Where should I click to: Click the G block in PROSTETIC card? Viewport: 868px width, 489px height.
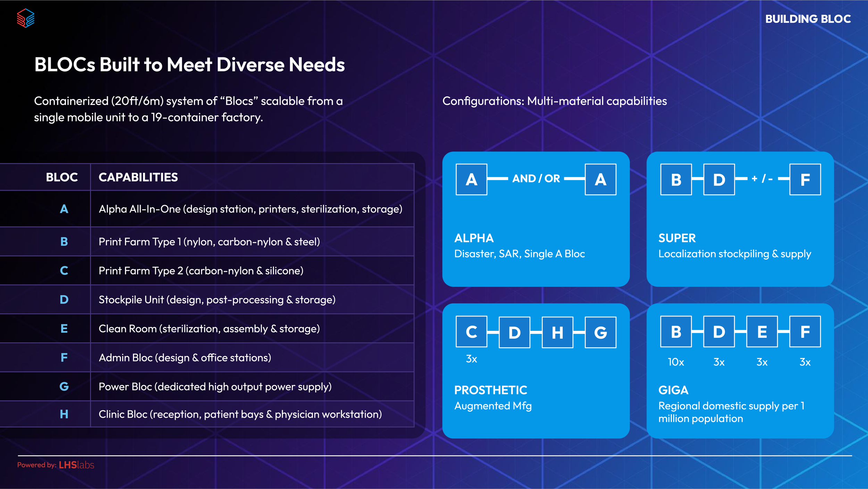pos(600,332)
